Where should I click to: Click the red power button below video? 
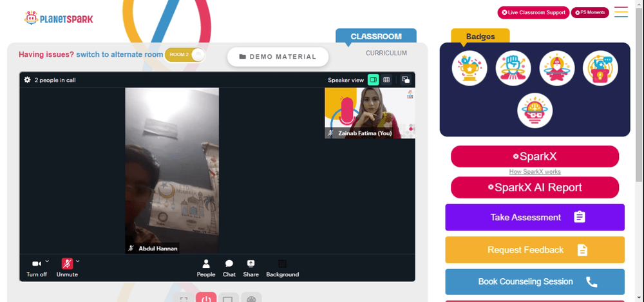click(x=206, y=298)
